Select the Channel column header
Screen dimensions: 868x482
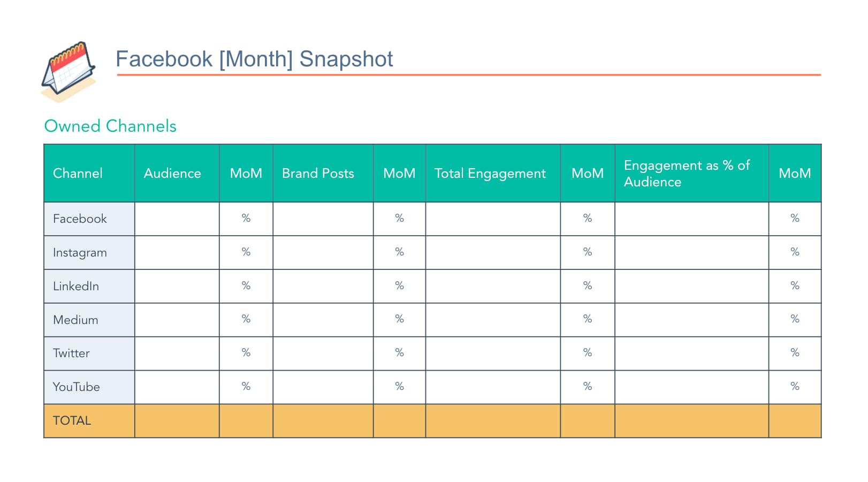(78, 174)
